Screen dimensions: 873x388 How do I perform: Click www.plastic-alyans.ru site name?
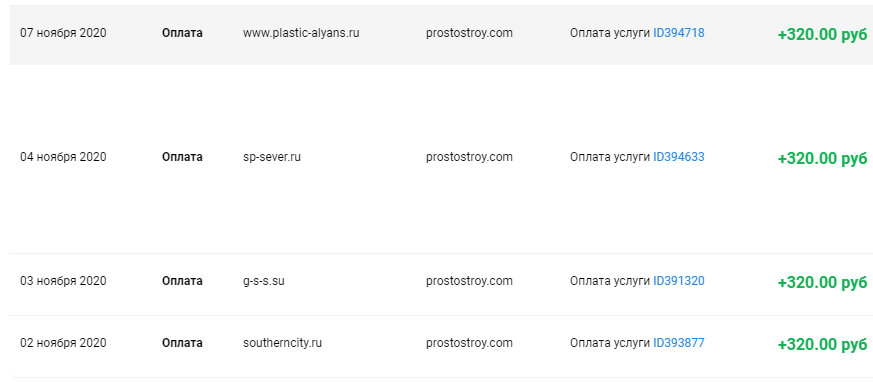coord(301,33)
